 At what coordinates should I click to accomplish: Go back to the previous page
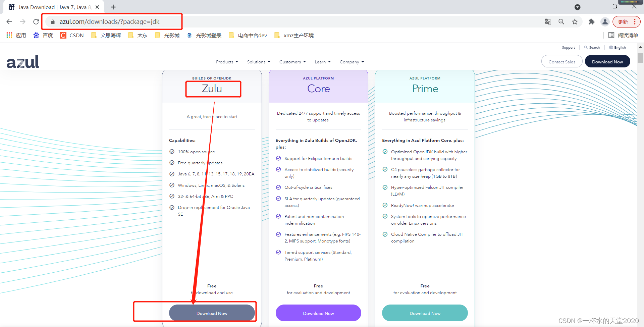pos(9,22)
